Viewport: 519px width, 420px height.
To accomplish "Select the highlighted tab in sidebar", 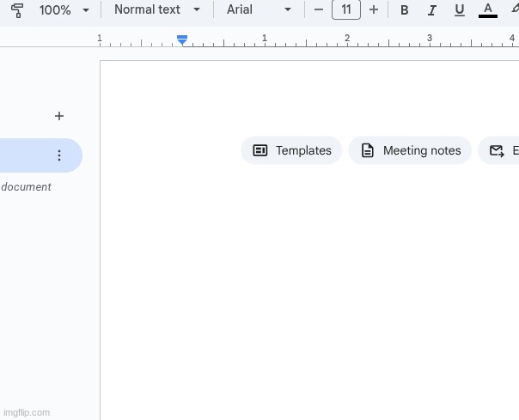I will 26,155.
